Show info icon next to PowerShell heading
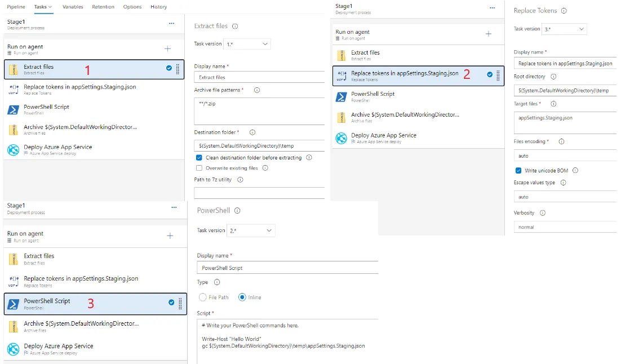621x364 pixels. (237, 211)
